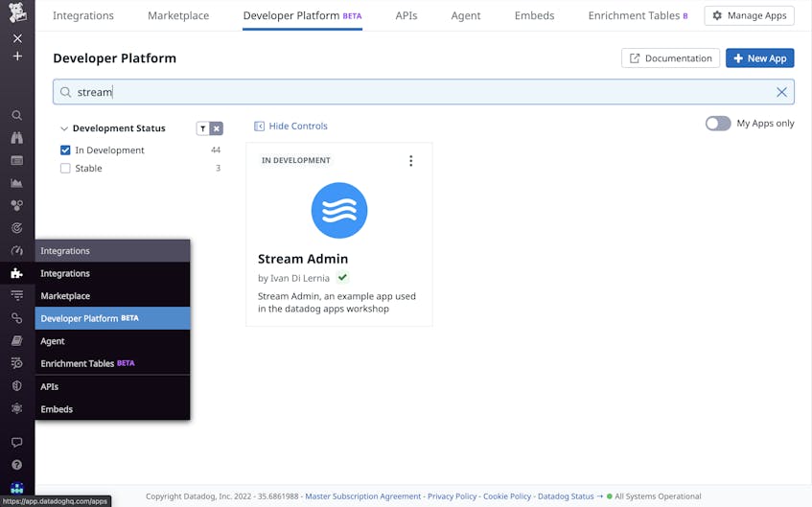Open the Notebooks book icon in the sidebar

point(17,340)
